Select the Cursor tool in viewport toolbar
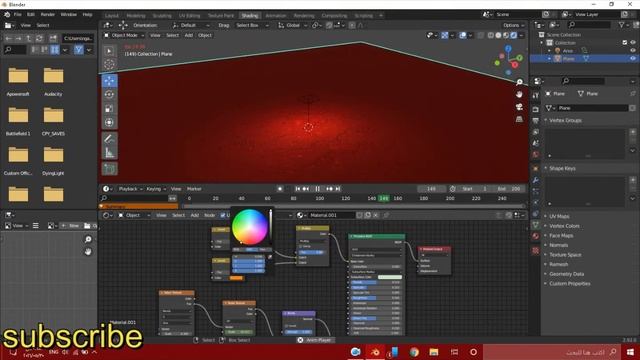 click(x=109, y=64)
